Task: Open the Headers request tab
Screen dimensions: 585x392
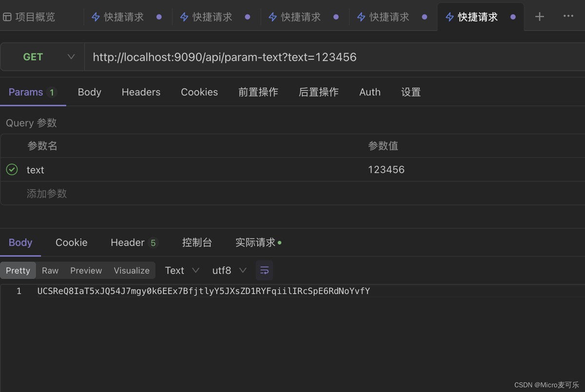Action: coord(141,92)
